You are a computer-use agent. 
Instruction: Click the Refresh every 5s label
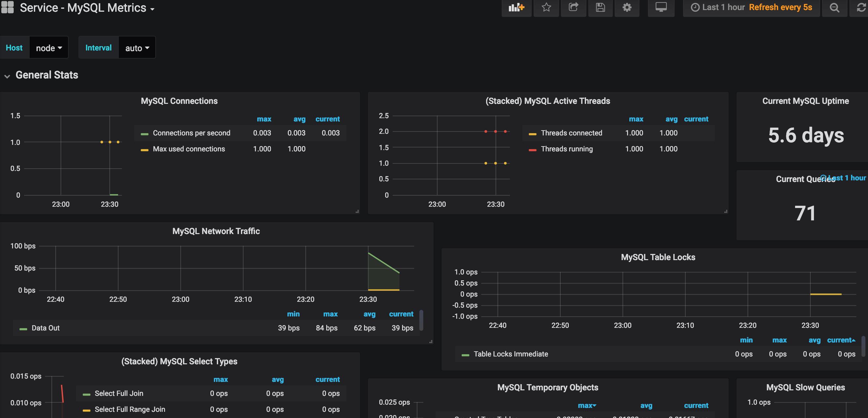[780, 7]
